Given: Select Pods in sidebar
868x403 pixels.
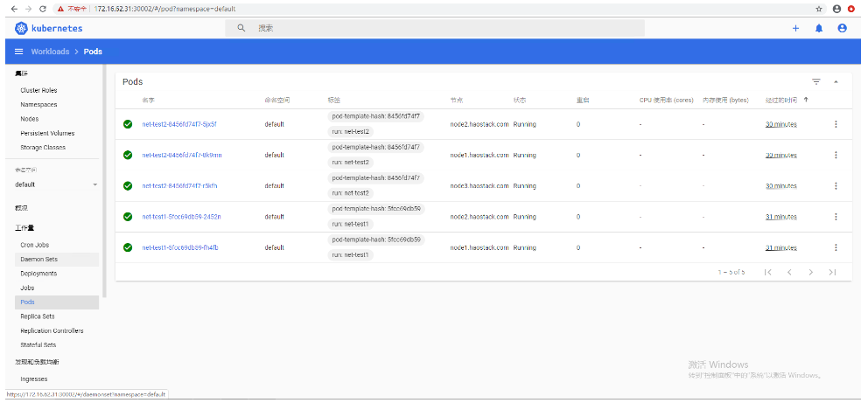Looking at the screenshot, I should (57, 302).
